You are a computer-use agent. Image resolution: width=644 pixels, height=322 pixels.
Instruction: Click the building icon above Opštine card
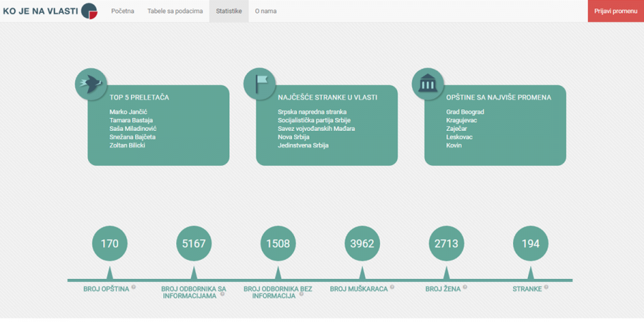[427, 84]
